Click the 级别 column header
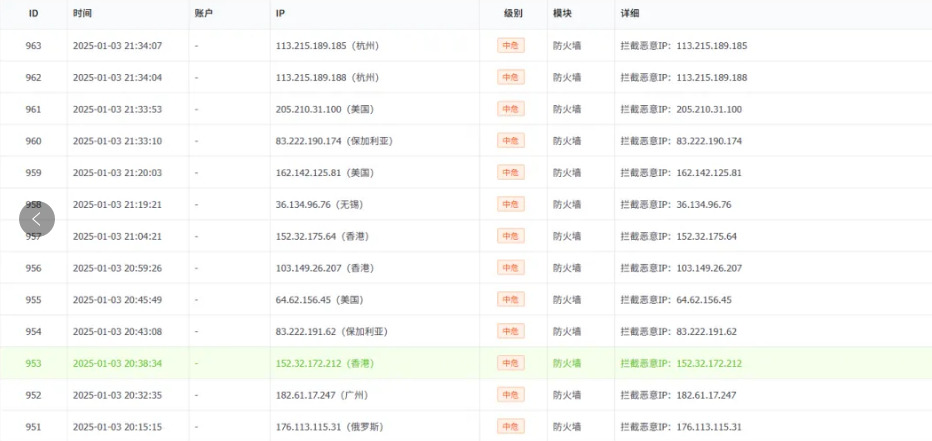The image size is (932, 441). 513,14
